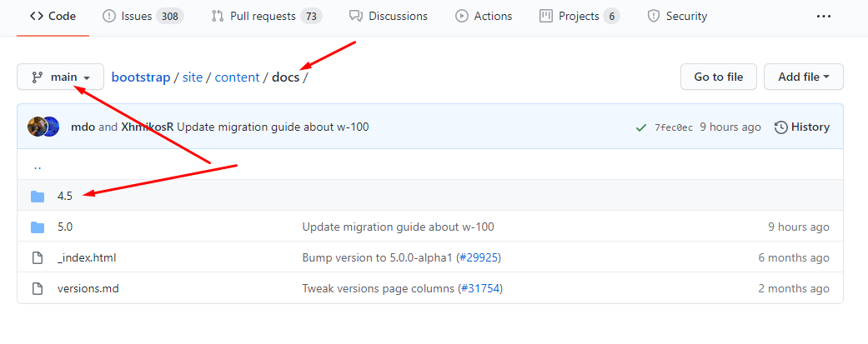Switch to the Projects tab
Screen dimensions: 868x344
click(x=579, y=17)
